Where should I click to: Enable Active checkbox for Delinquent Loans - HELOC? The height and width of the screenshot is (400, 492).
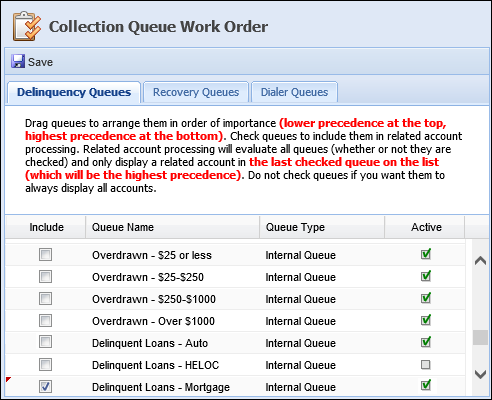pos(425,365)
